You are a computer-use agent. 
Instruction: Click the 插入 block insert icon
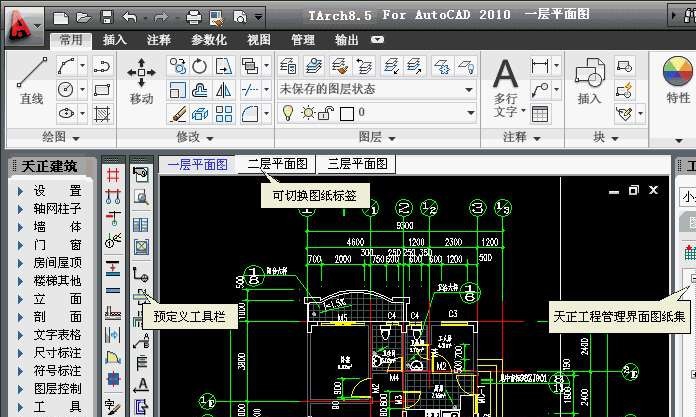pyautogui.click(x=589, y=81)
